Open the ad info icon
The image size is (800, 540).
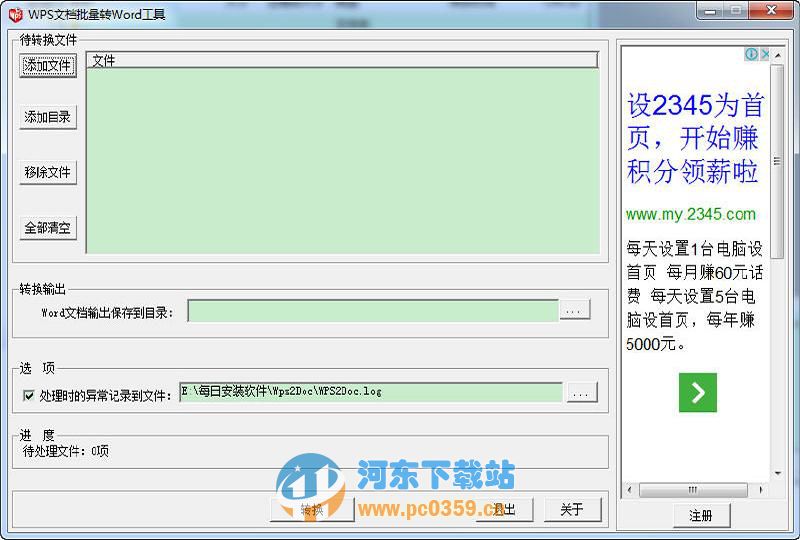751,54
